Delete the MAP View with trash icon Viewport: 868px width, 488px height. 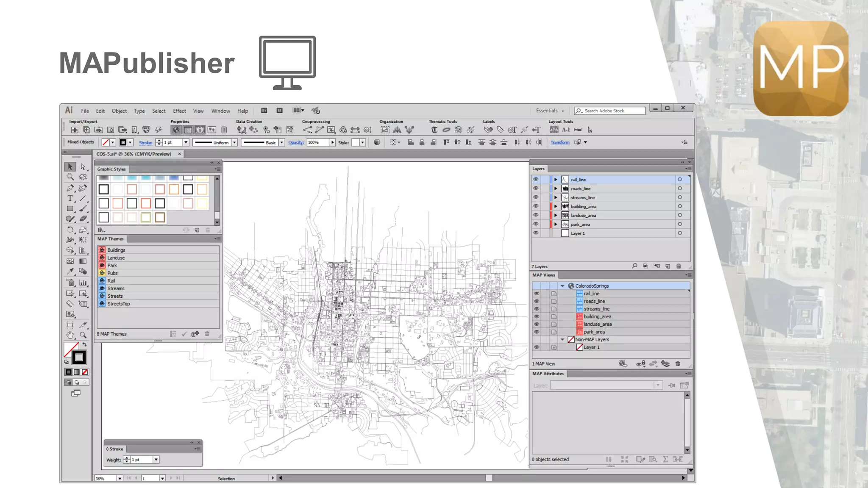pyautogui.click(x=678, y=363)
